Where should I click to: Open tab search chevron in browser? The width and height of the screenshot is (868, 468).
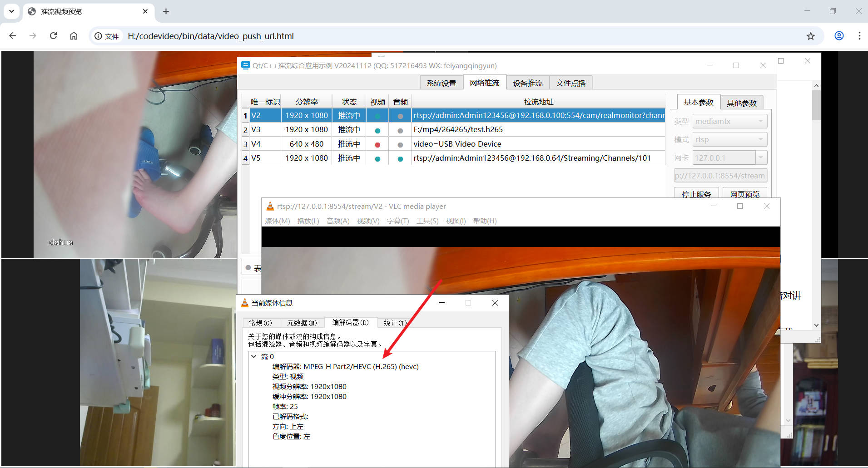coord(11,11)
